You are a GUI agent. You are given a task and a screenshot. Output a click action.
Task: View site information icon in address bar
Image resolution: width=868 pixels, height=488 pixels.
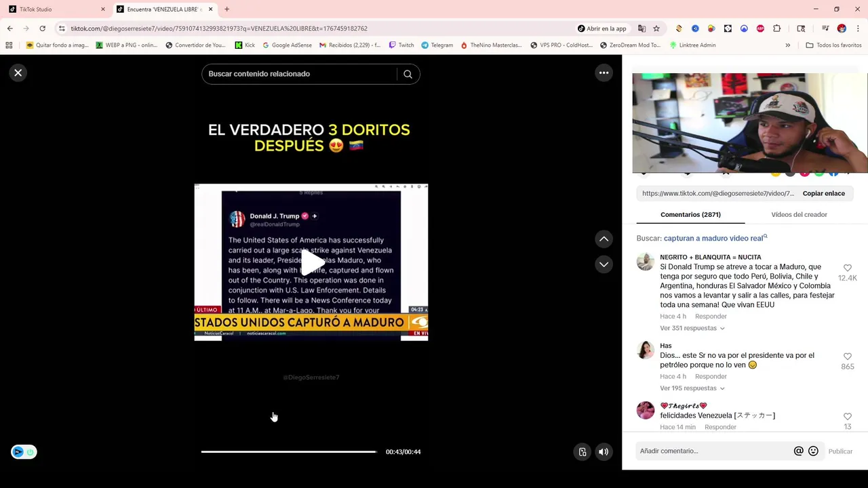(62, 28)
